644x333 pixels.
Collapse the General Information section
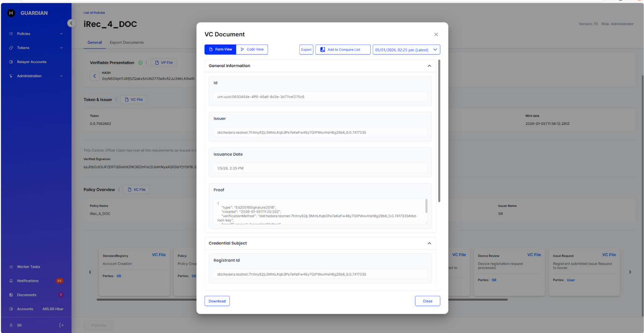pos(429,66)
